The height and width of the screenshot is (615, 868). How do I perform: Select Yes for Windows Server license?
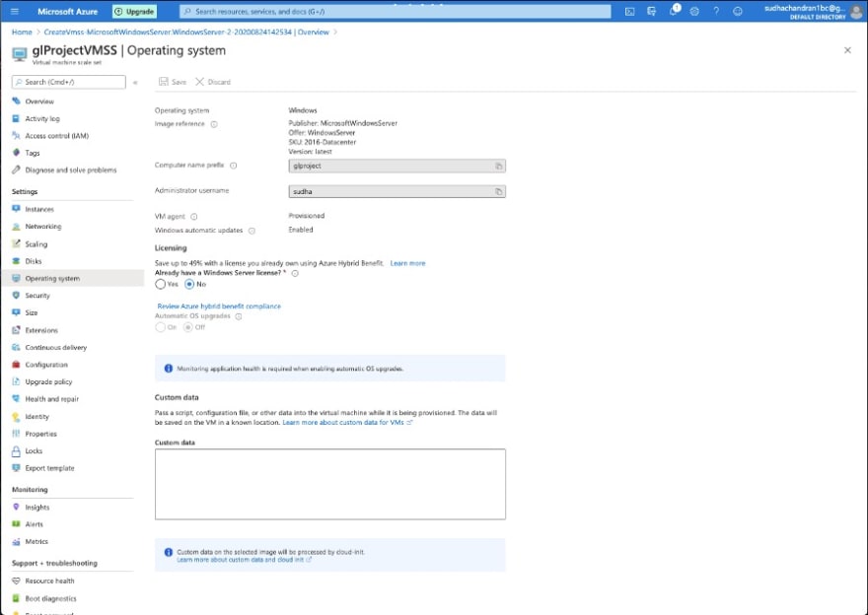[x=161, y=284]
